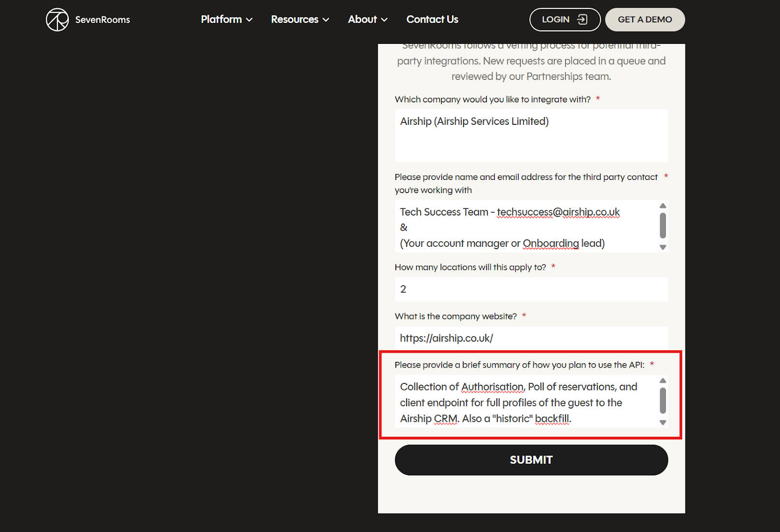Click the SevenRooms circular logo icon

coord(58,20)
